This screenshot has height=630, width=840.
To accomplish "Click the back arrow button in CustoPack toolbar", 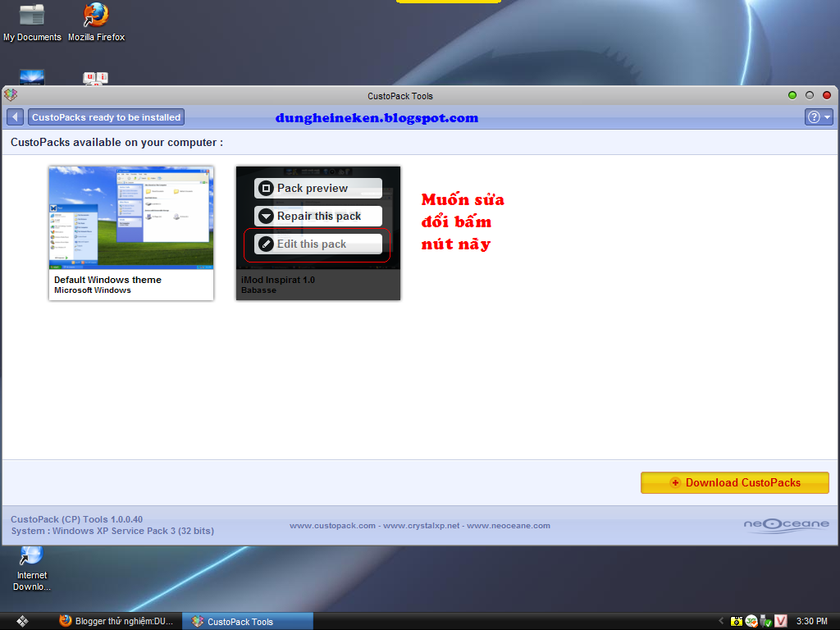I will click(x=15, y=116).
